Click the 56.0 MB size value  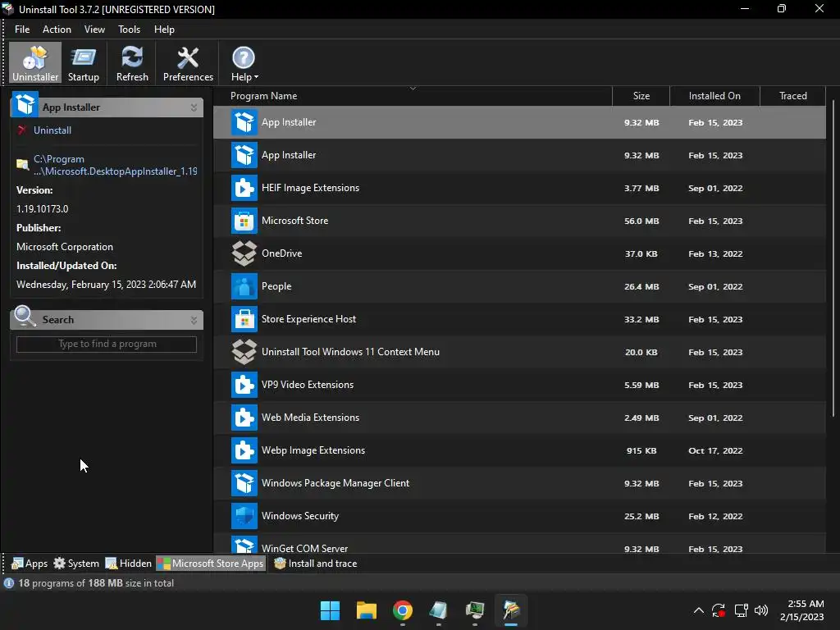pyautogui.click(x=641, y=221)
